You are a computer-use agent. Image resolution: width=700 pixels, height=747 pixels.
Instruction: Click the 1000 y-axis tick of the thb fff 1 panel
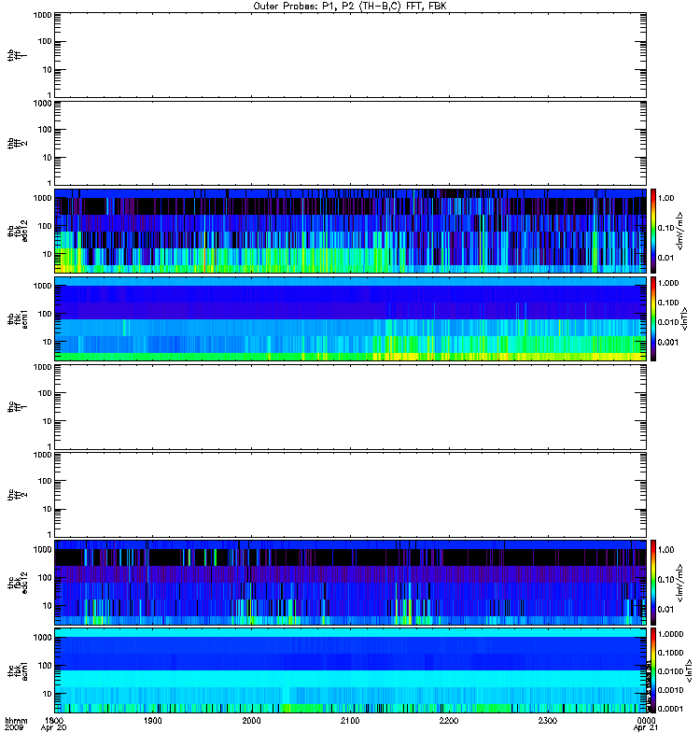coord(42,15)
